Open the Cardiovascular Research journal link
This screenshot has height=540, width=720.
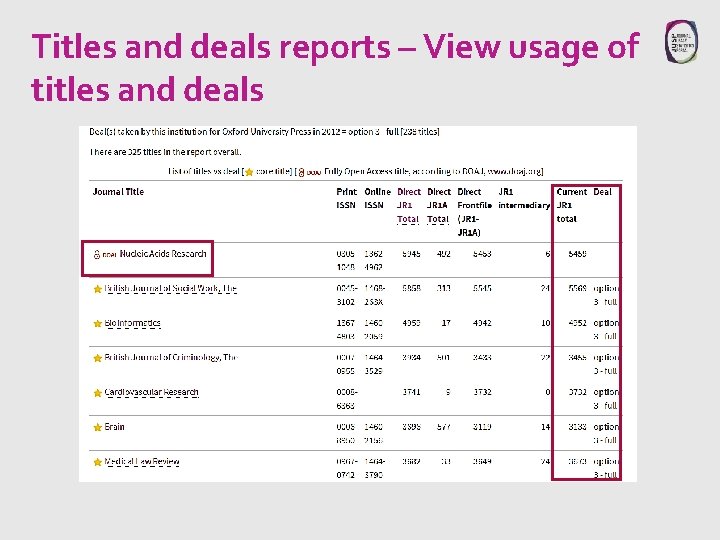[x=152, y=393]
